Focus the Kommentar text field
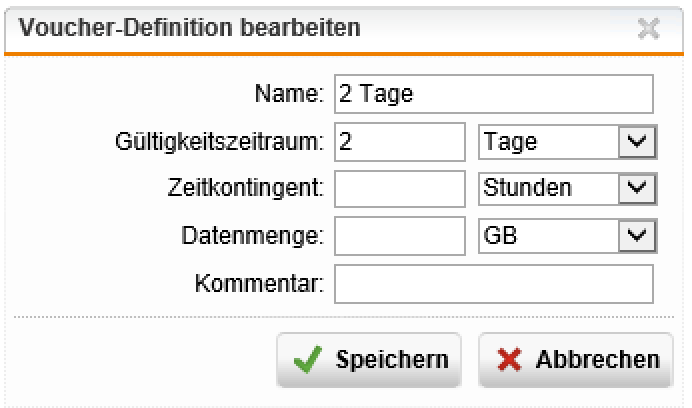Image resolution: width=692 pixels, height=408 pixels. click(493, 283)
